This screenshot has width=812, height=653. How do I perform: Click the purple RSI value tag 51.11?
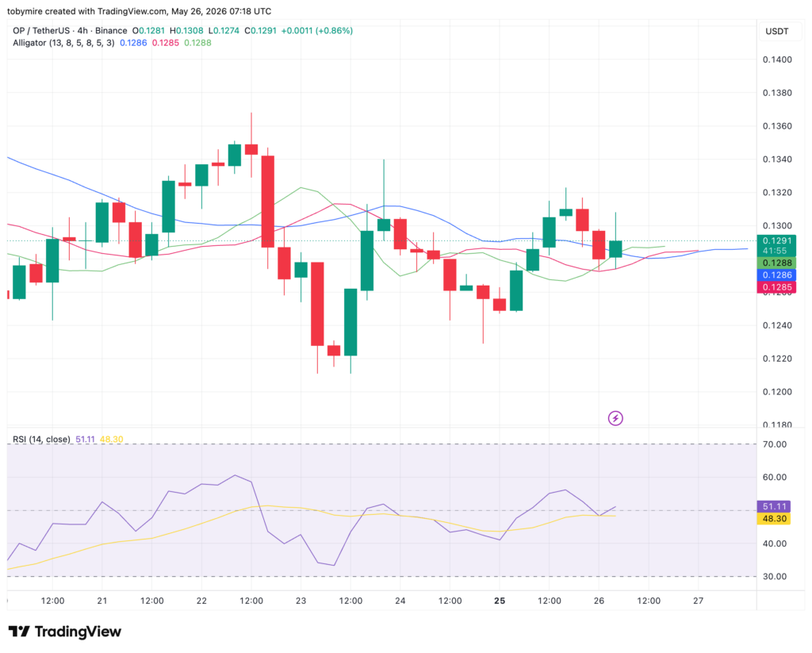[x=774, y=506]
